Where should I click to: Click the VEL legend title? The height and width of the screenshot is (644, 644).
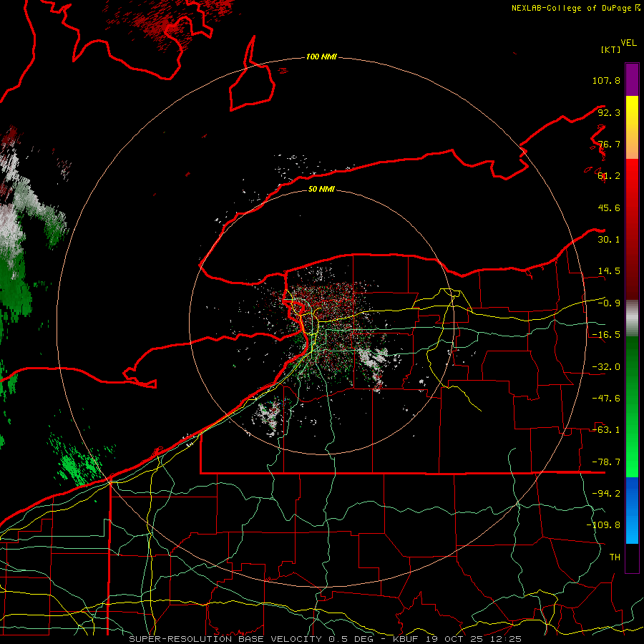tap(628, 43)
